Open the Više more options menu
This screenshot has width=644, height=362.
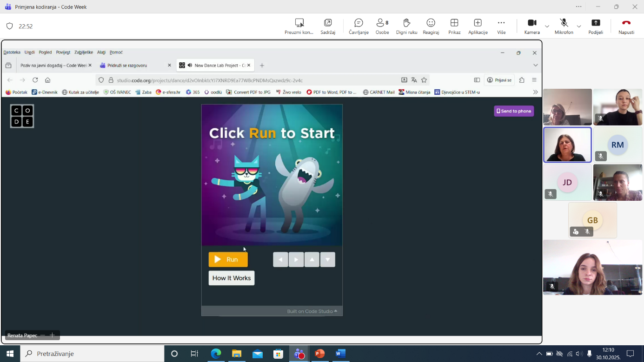pyautogui.click(x=501, y=26)
